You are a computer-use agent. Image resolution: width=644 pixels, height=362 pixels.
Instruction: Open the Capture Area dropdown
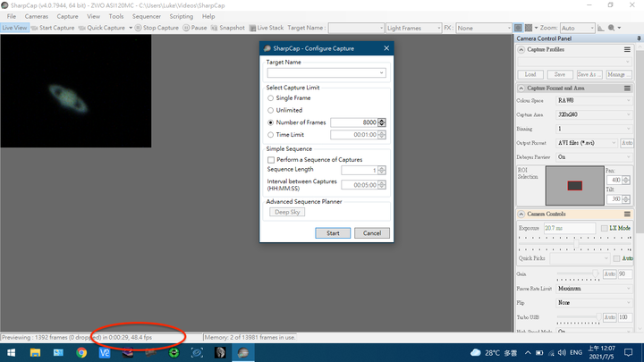tap(594, 115)
